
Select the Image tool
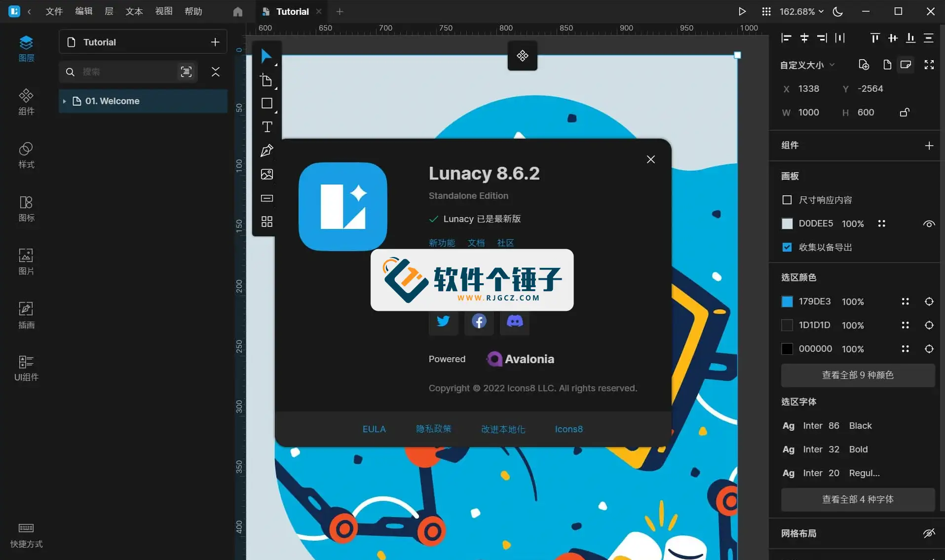(x=267, y=174)
